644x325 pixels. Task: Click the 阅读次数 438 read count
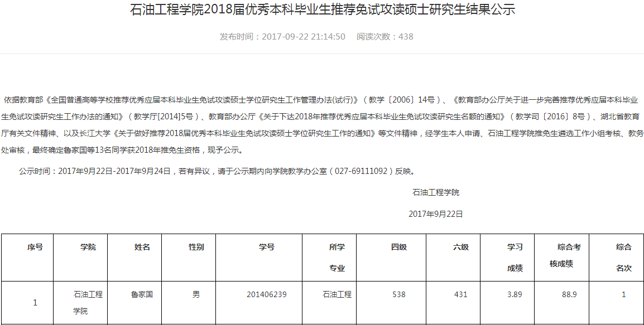[385, 37]
